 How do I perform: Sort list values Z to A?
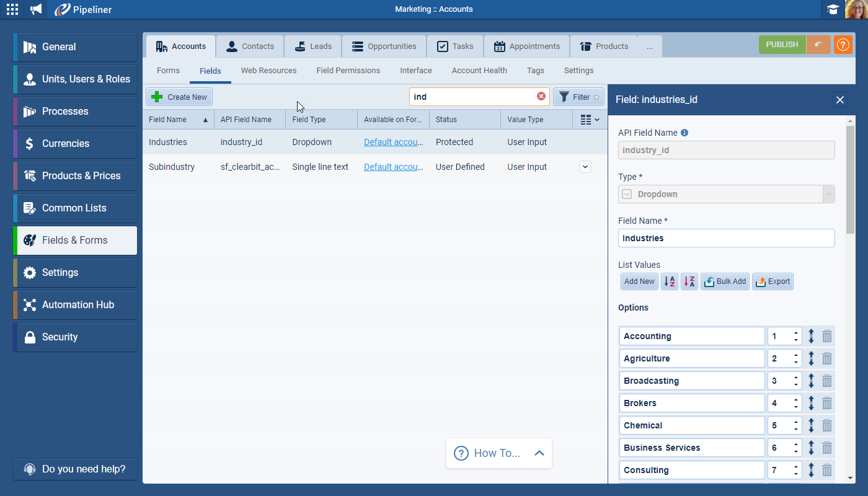[689, 281]
